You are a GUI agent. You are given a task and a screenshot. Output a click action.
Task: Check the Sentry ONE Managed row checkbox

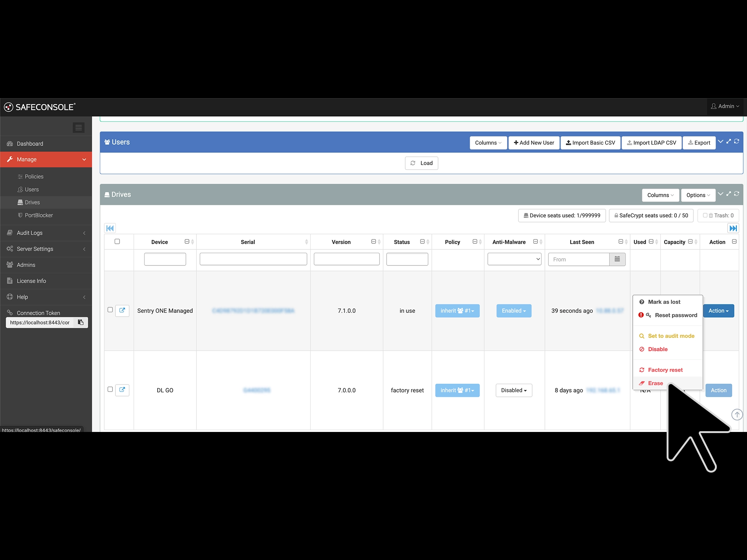110,309
